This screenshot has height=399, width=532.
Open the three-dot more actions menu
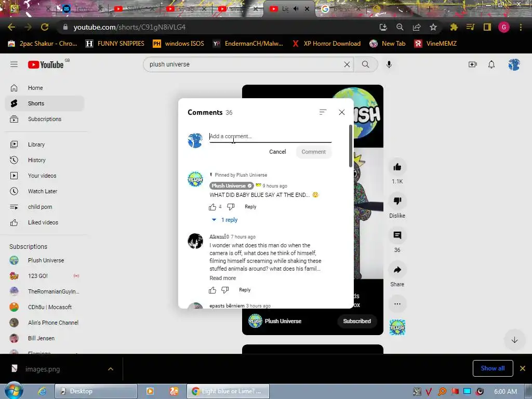397,304
